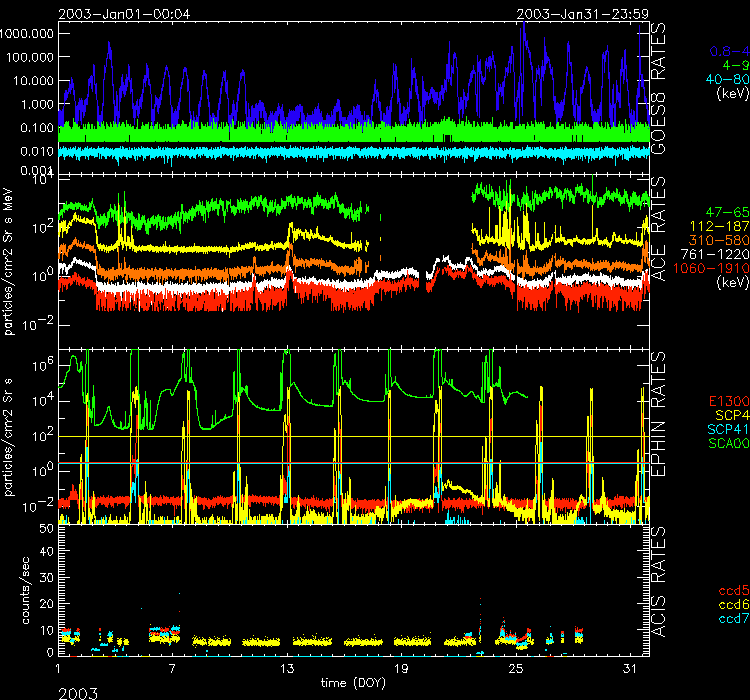Select the red 1060-1910 ACE legend entry
The width and height of the screenshot is (750, 700).
point(711,269)
